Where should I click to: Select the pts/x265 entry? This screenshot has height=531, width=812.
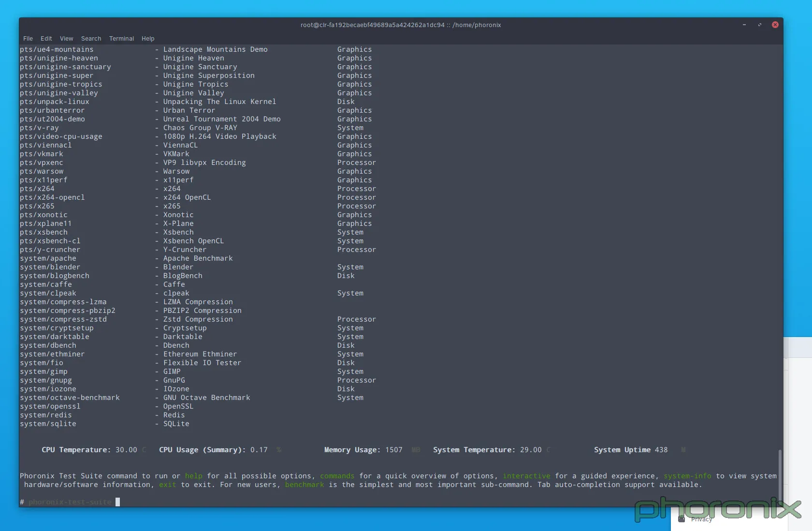37,206
